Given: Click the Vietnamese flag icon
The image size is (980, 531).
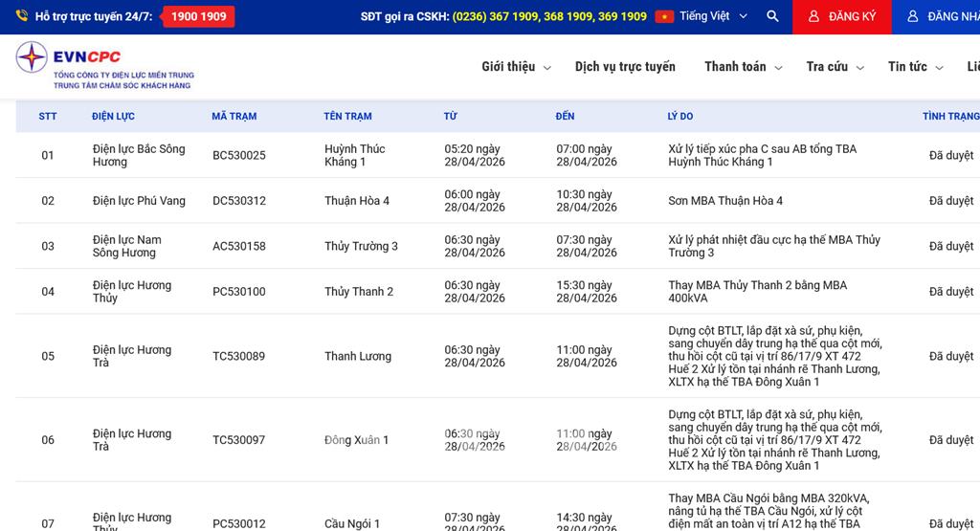Looking at the screenshot, I should (664, 16).
